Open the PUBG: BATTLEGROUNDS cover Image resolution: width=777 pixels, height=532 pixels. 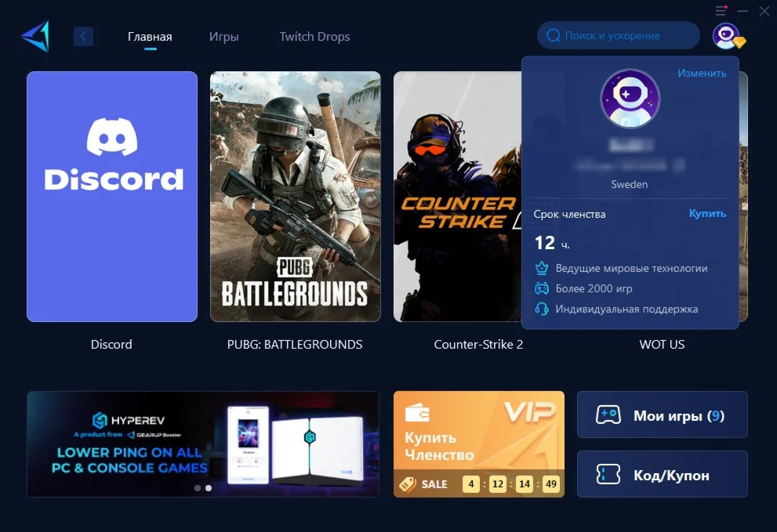click(296, 197)
